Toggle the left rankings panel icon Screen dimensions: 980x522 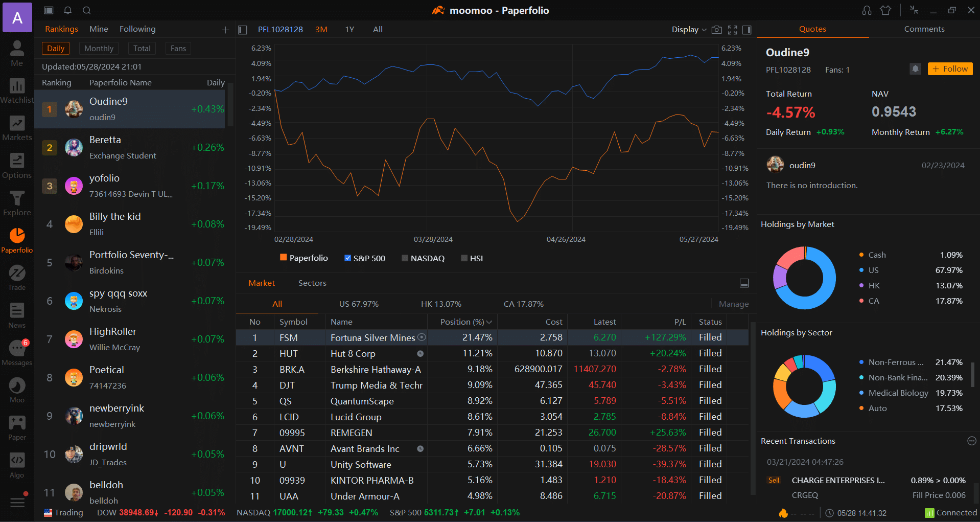pyautogui.click(x=243, y=30)
